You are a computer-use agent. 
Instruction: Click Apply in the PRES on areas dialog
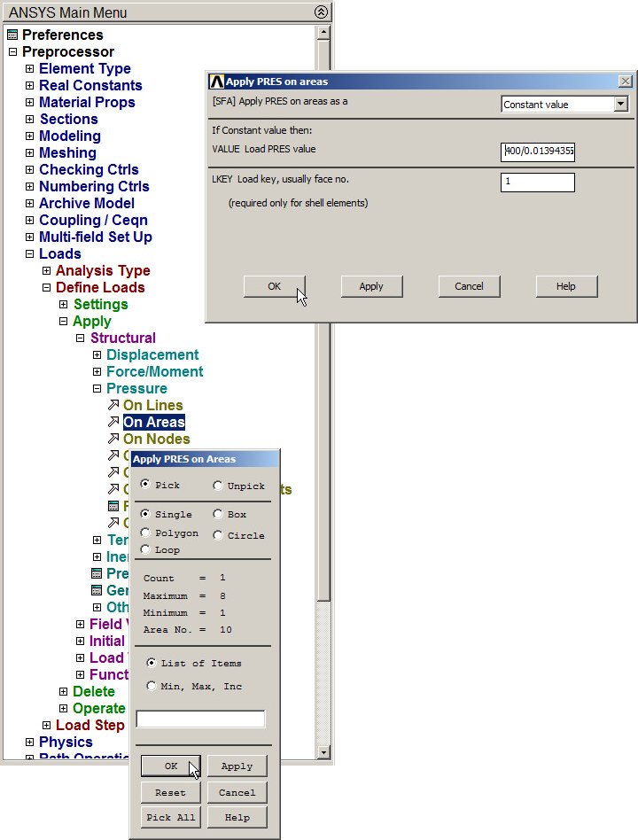(x=371, y=286)
